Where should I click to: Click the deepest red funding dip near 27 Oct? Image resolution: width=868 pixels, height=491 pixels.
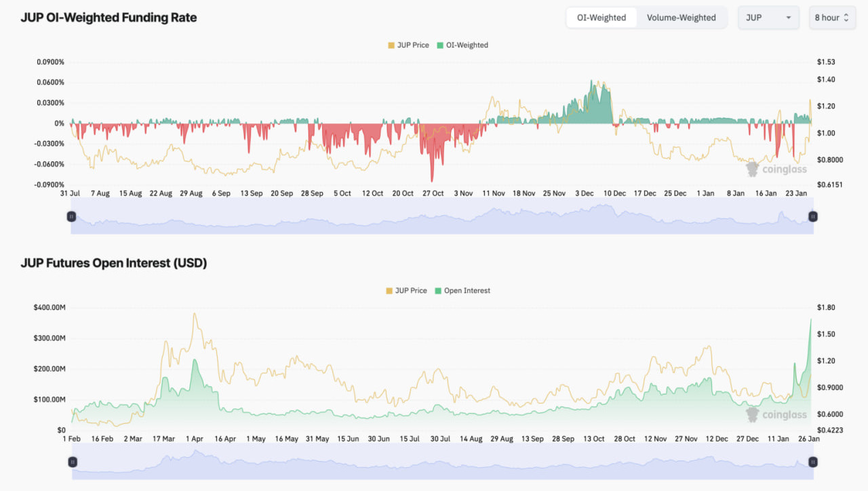(x=432, y=180)
